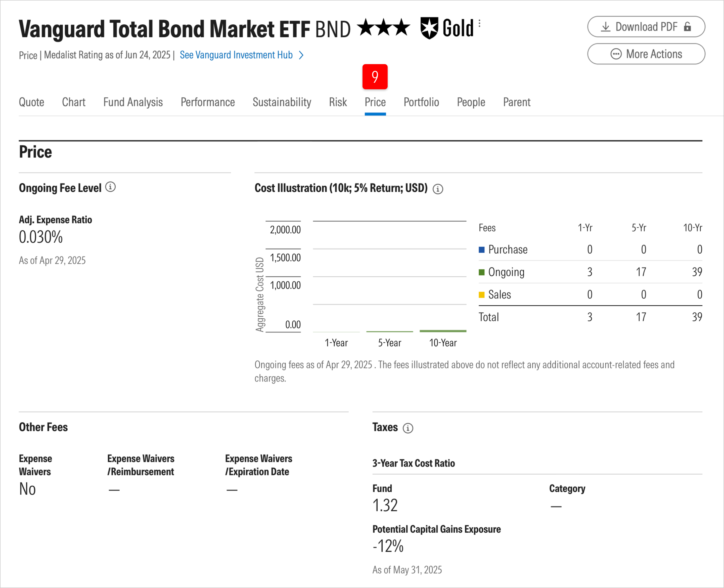This screenshot has height=588, width=724.
Task: Click the Gold medalist shield icon
Action: pyautogui.click(x=430, y=28)
